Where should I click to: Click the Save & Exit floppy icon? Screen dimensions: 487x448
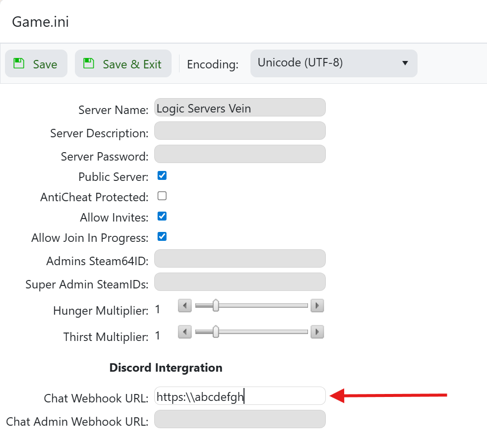tap(89, 63)
